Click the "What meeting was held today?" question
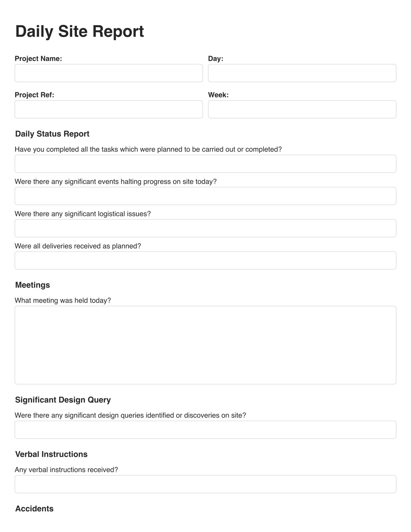This screenshot has height=532, width=411. click(x=63, y=301)
